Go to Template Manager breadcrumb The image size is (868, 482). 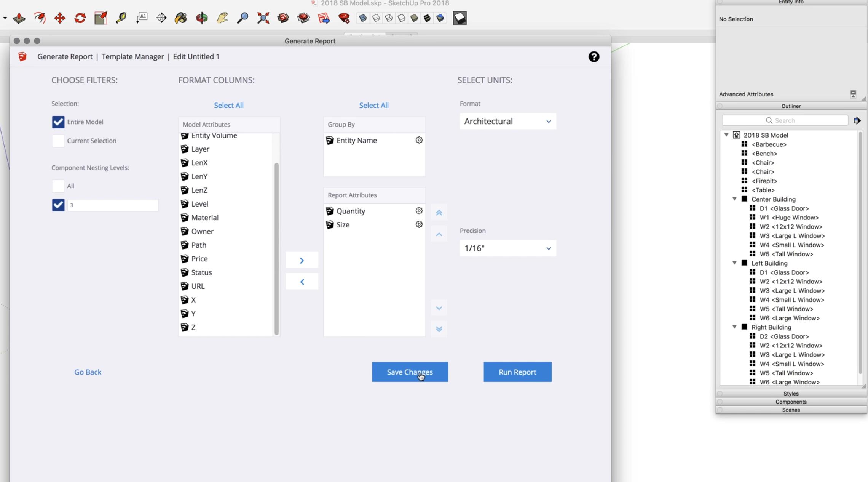(132, 57)
